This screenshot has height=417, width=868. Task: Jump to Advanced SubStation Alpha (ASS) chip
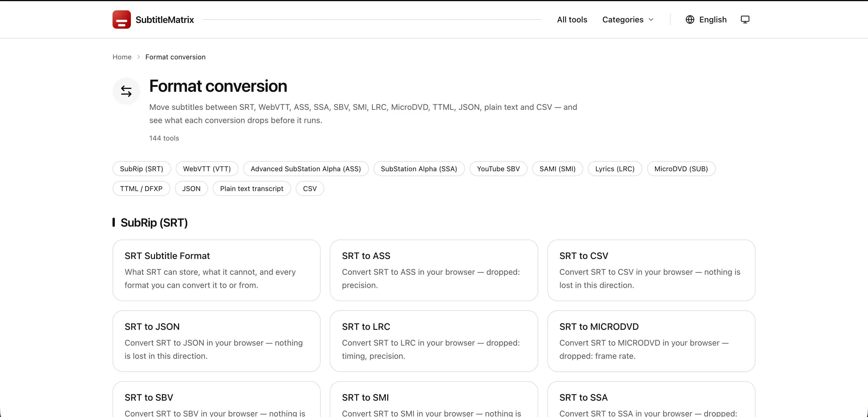point(306,169)
